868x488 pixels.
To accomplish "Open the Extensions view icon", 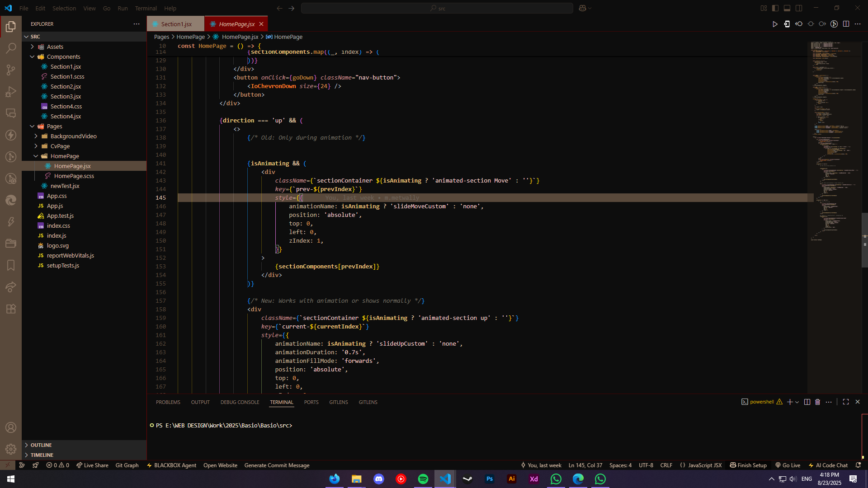I will click(x=11, y=309).
